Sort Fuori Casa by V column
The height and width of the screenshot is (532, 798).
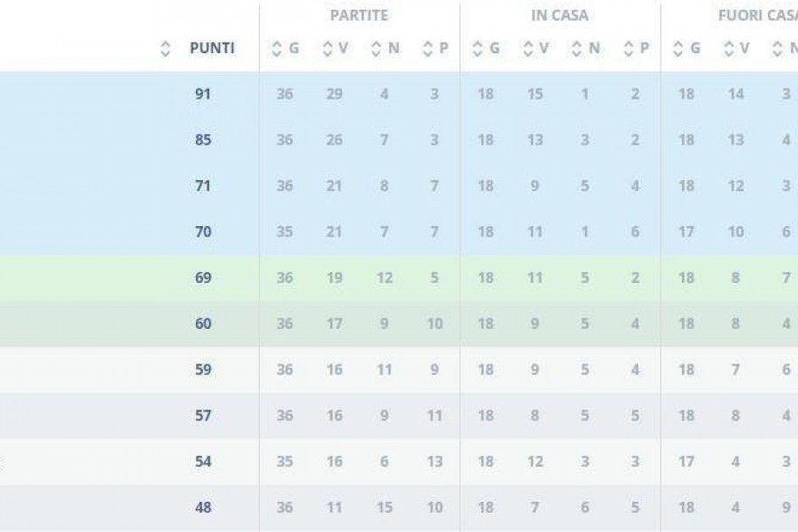pos(737,49)
